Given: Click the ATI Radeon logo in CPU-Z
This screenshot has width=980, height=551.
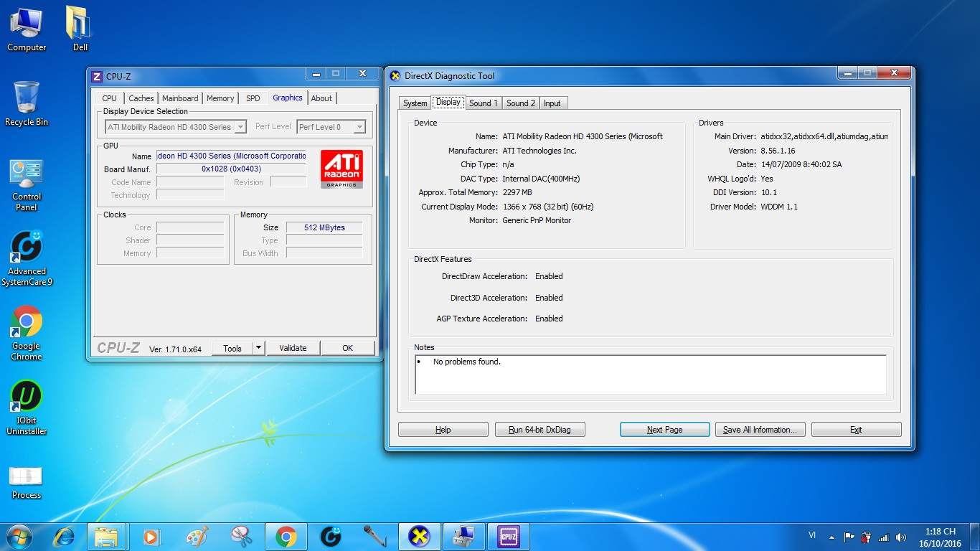Looking at the screenshot, I should (341, 169).
